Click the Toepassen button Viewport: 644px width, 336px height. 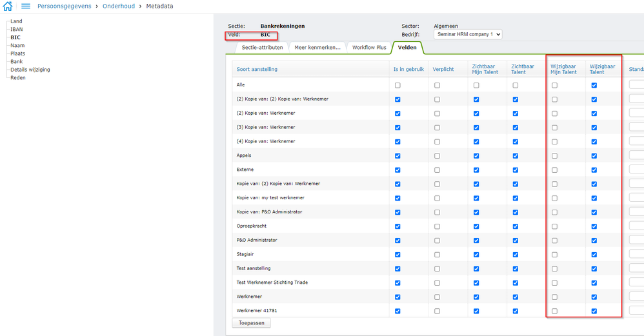coord(252,323)
